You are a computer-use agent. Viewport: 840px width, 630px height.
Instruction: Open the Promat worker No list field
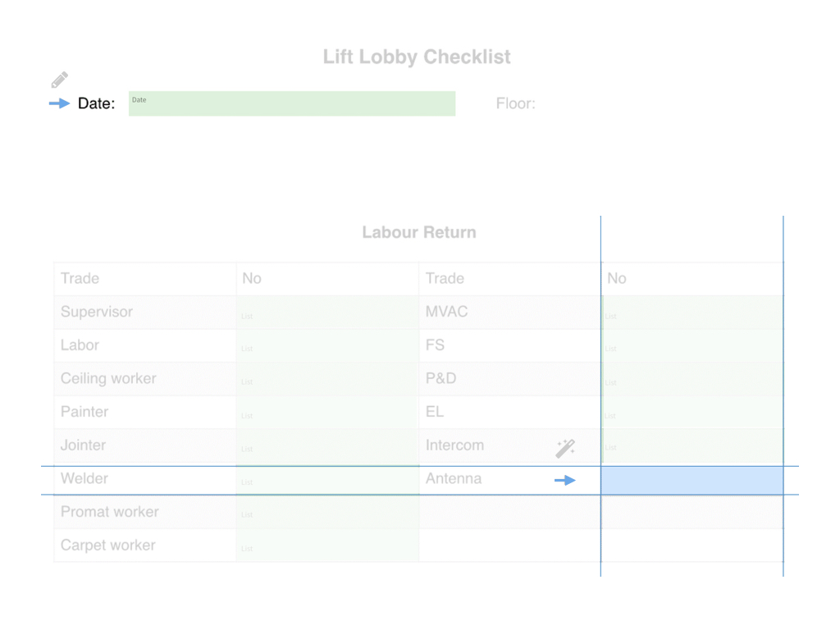[327, 512]
